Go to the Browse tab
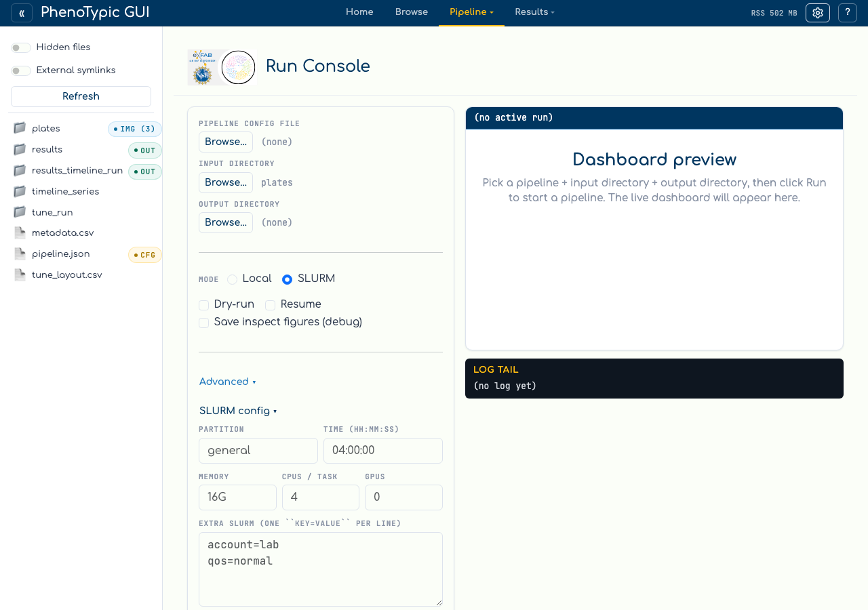Image resolution: width=868 pixels, height=610 pixels. tap(412, 12)
